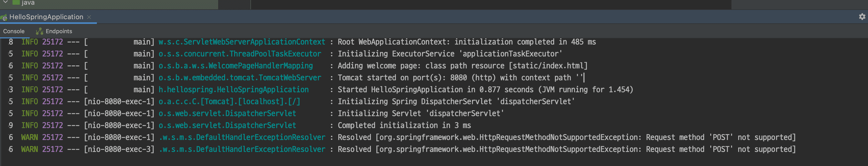
Task: Click the Spring Boot run icon on HelloSpringApplication tab
Action: click(4, 17)
